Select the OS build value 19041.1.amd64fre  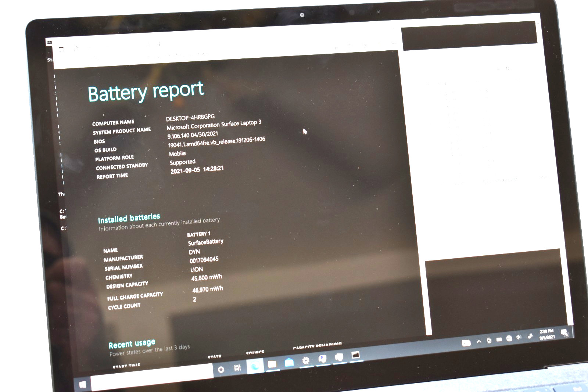(216, 142)
